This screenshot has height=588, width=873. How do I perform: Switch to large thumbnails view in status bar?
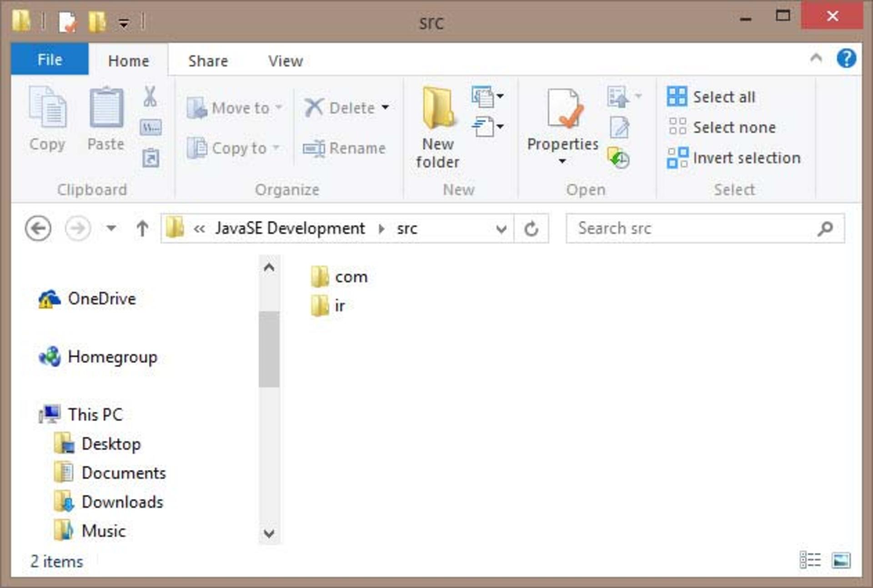(x=841, y=560)
